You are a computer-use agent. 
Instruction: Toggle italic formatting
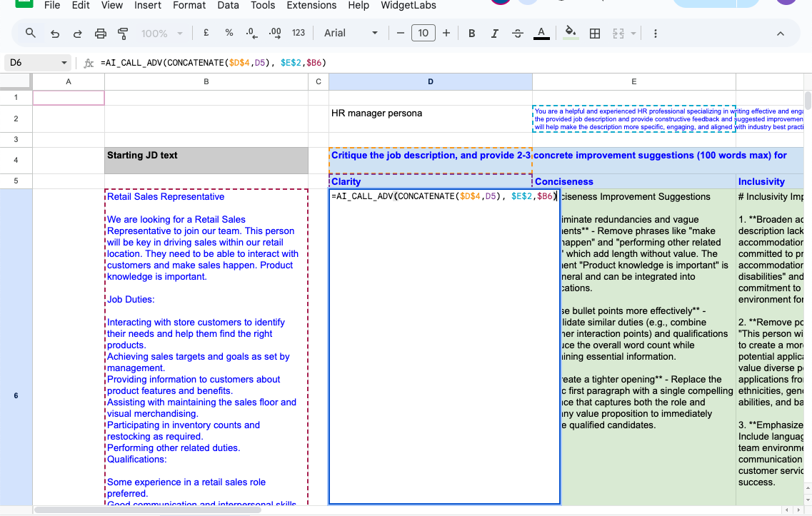point(494,33)
